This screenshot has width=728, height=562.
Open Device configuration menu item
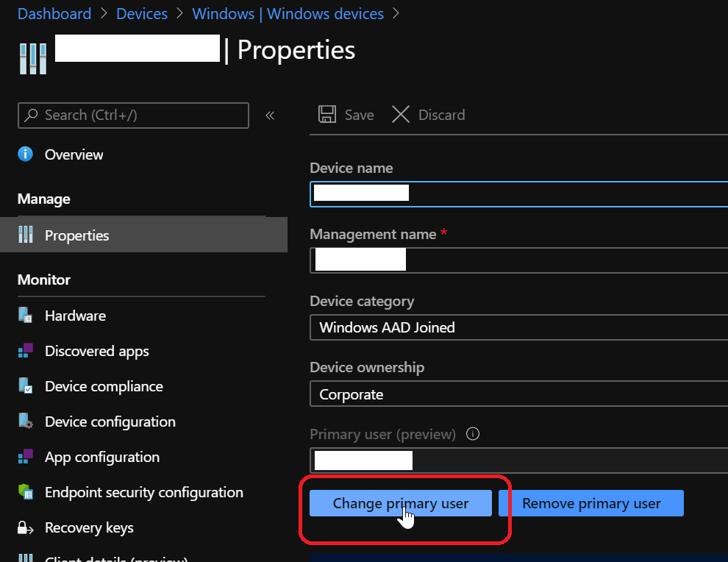coord(110,421)
